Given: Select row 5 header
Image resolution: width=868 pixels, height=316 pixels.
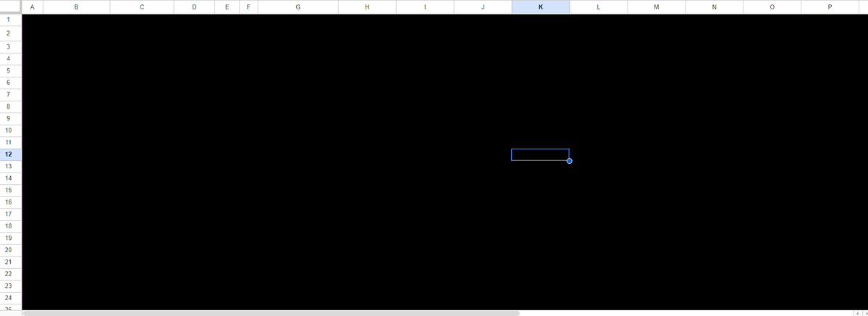Looking at the screenshot, I should [x=11, y=71].
